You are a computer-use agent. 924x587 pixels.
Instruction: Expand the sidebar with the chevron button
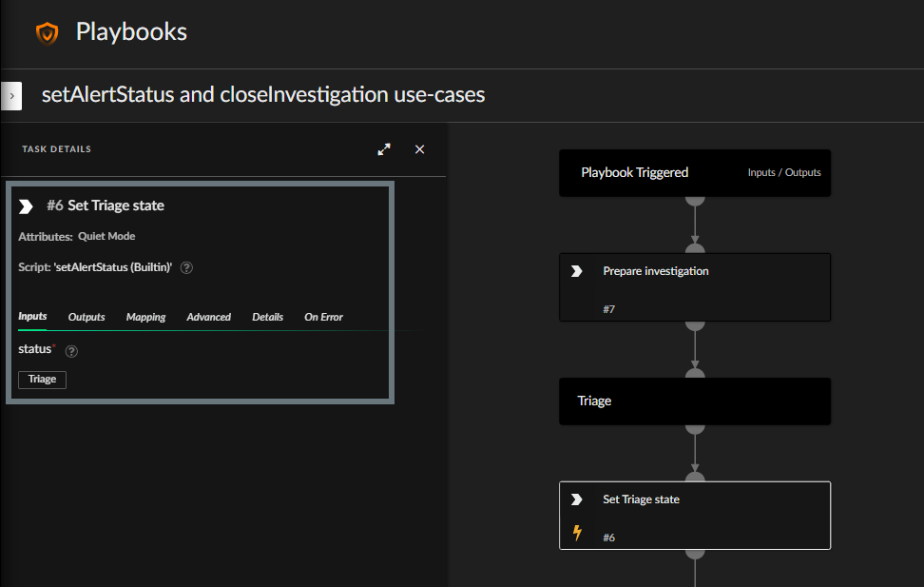click(11, 96)
